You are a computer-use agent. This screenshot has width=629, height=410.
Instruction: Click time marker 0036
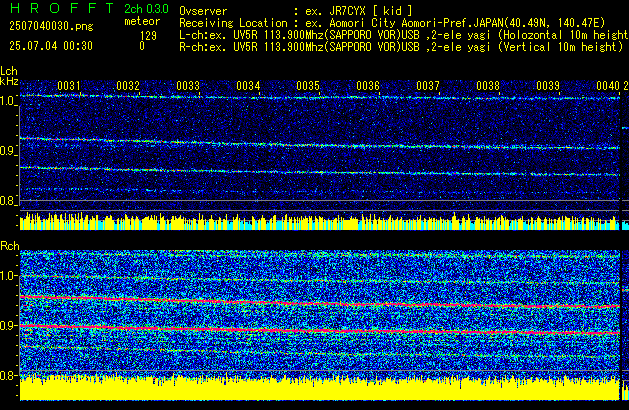tap(368, 86)
